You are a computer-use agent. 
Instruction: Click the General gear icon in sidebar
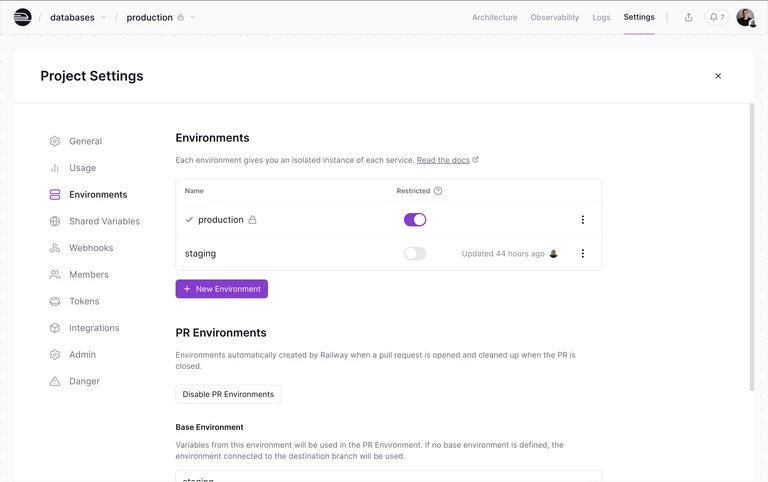tap(55, 141)
